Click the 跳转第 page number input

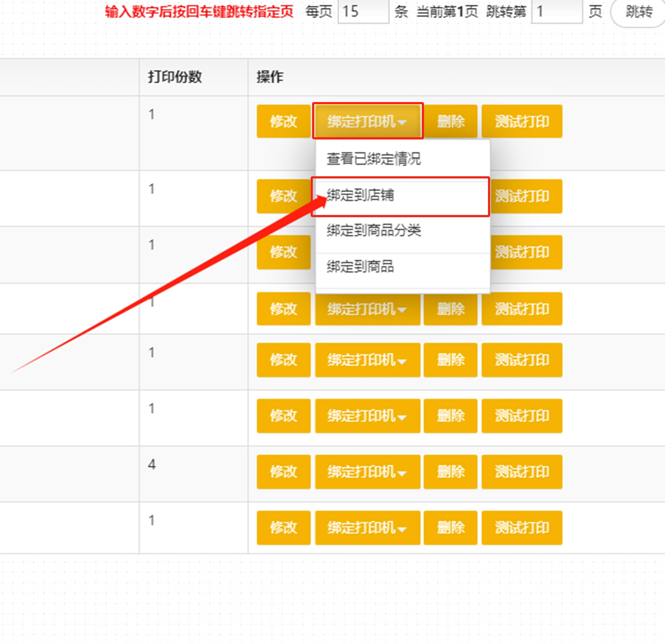556,12
